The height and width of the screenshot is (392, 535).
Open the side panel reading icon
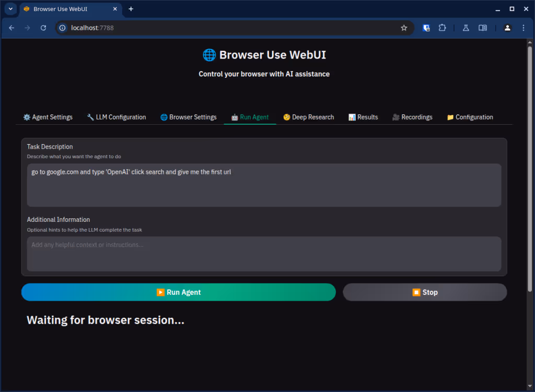483,28
